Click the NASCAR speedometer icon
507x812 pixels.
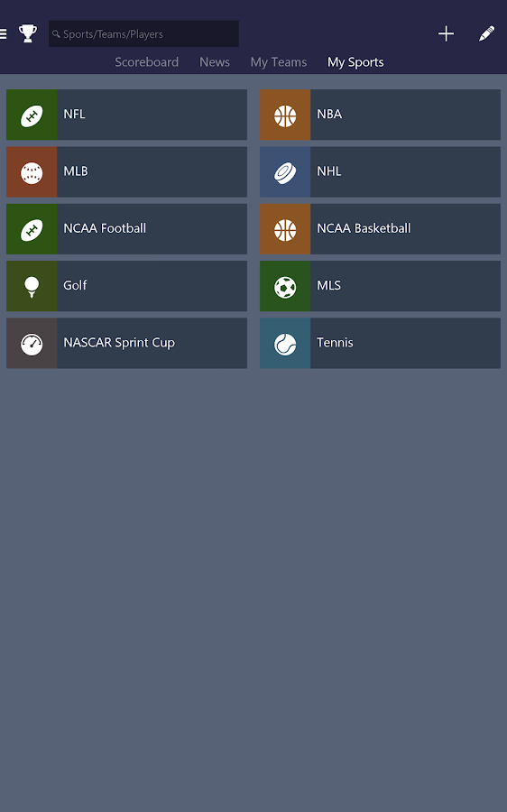point(32,344)
